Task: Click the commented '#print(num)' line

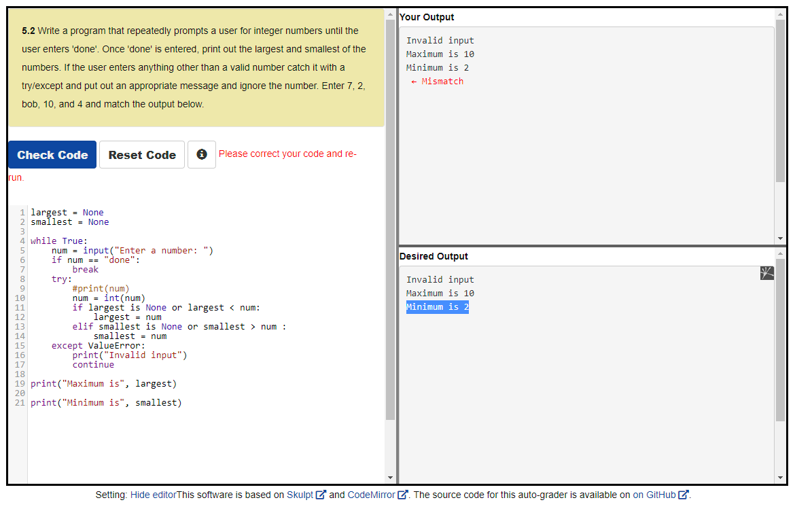Action: click(101, 288)
